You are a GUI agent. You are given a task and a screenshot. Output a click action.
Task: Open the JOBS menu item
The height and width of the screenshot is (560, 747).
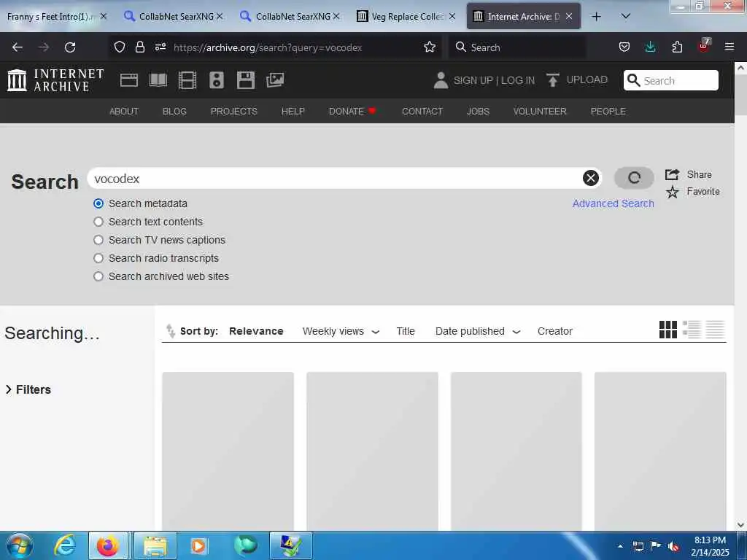click(478, 111)
